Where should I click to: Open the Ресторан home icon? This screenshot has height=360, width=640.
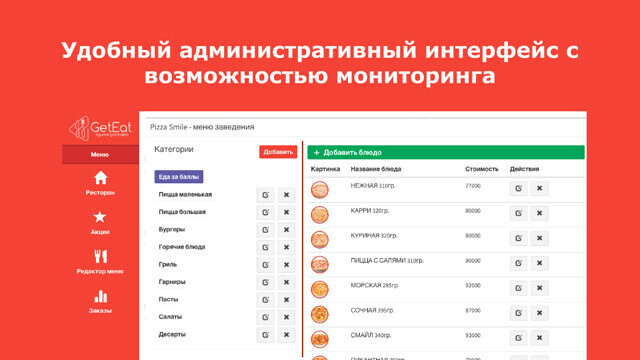pyautogui.click(x=100, y=178)
